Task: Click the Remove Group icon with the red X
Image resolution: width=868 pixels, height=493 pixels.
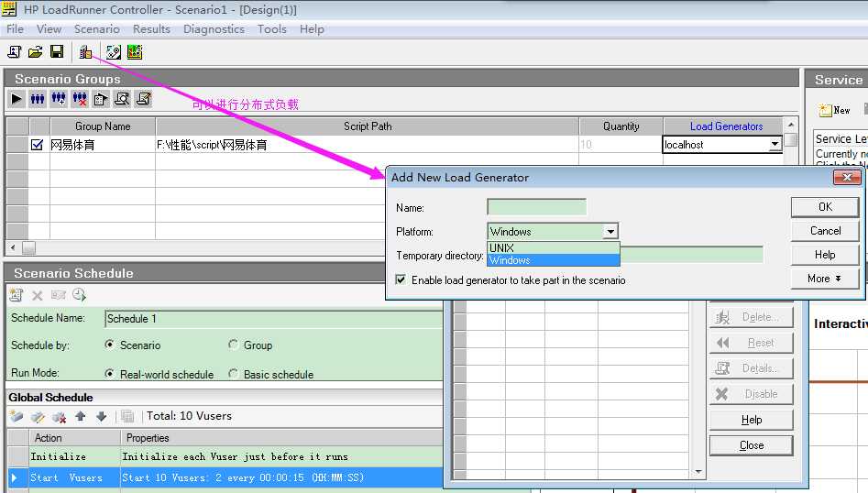Action: 80,99
